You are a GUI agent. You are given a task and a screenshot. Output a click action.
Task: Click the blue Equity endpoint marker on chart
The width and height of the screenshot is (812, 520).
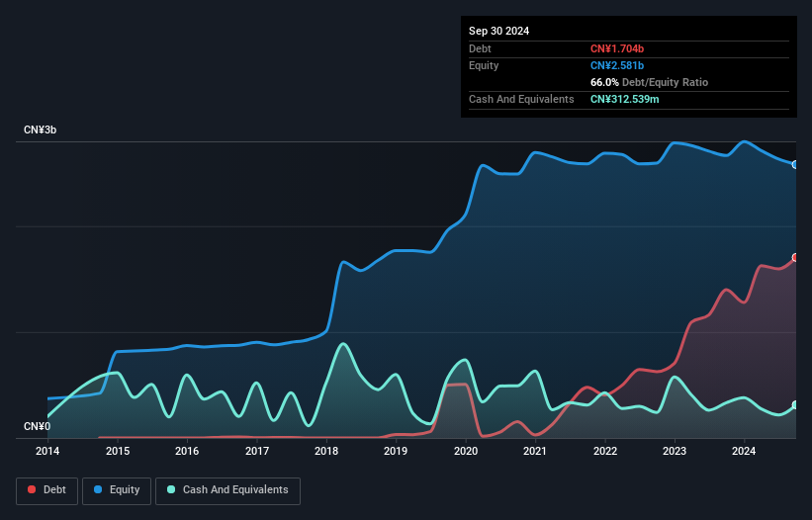click(795, 164)
